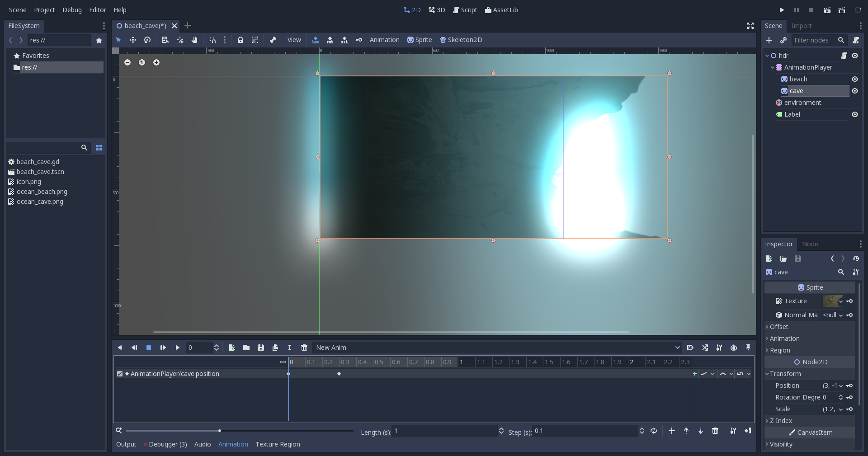This screenshot has height=456, width=868.
Task: Activate the Pan tool
Action: tap(194, 40)
